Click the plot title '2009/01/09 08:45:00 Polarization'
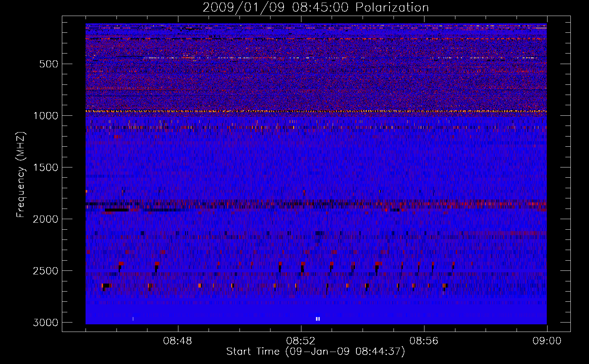The height and width of the screenshot is (364, 589). [316, 7]
